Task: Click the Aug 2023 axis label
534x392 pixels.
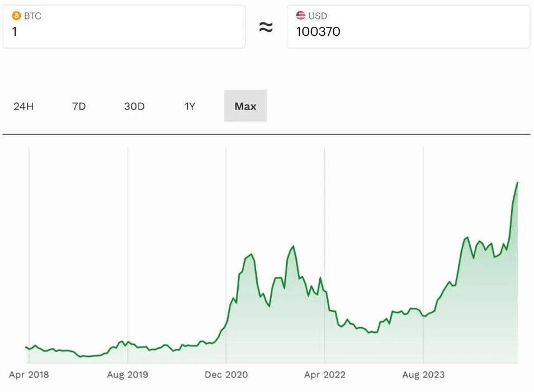Action: pos(423,375)
